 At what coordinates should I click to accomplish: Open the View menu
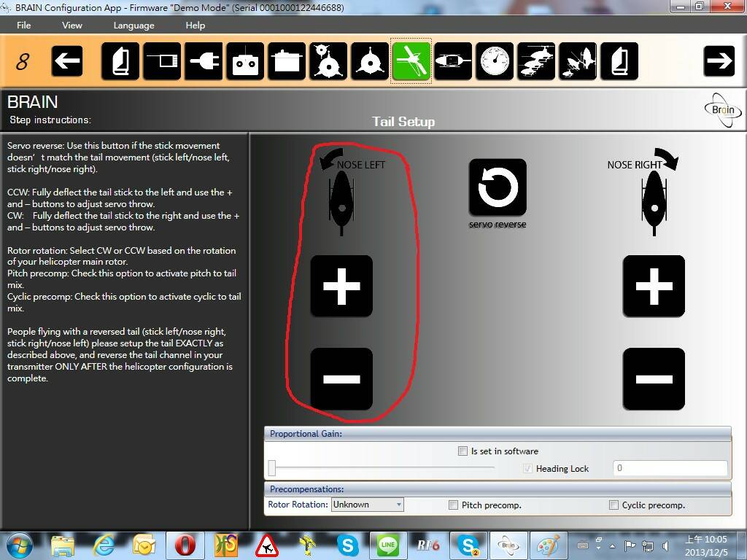(x=72, y=25)
